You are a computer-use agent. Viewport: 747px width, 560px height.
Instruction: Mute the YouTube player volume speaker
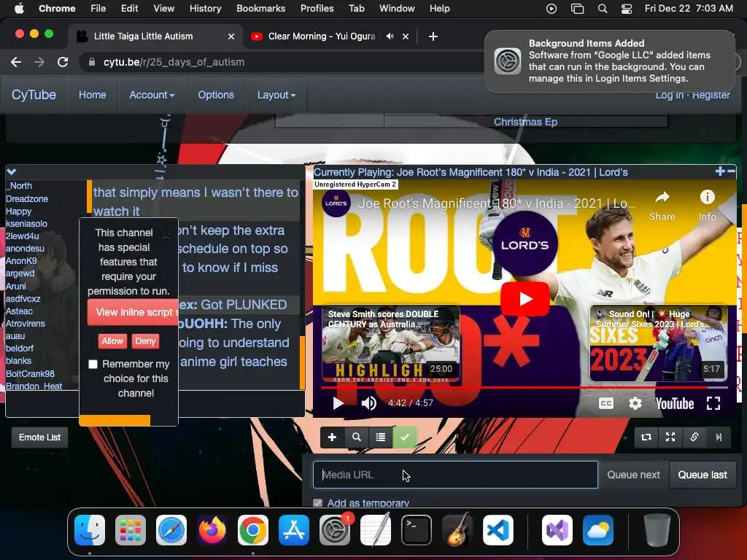click(368, 403)
